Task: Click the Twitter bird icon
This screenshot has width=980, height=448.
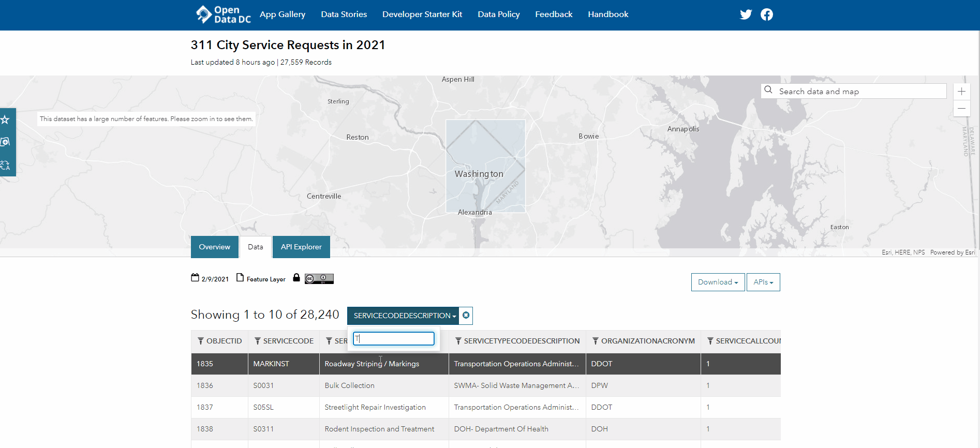Action: coord(745,14)
